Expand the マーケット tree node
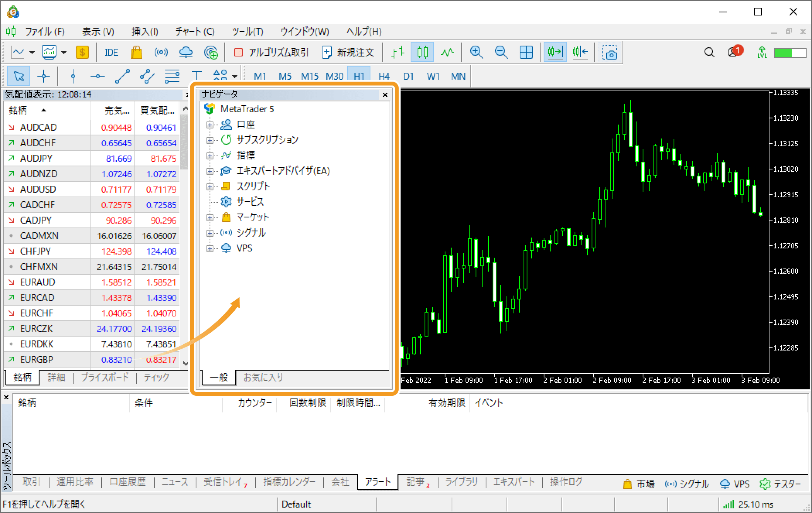Screen dimensions: 812x513 coord(210,217)
